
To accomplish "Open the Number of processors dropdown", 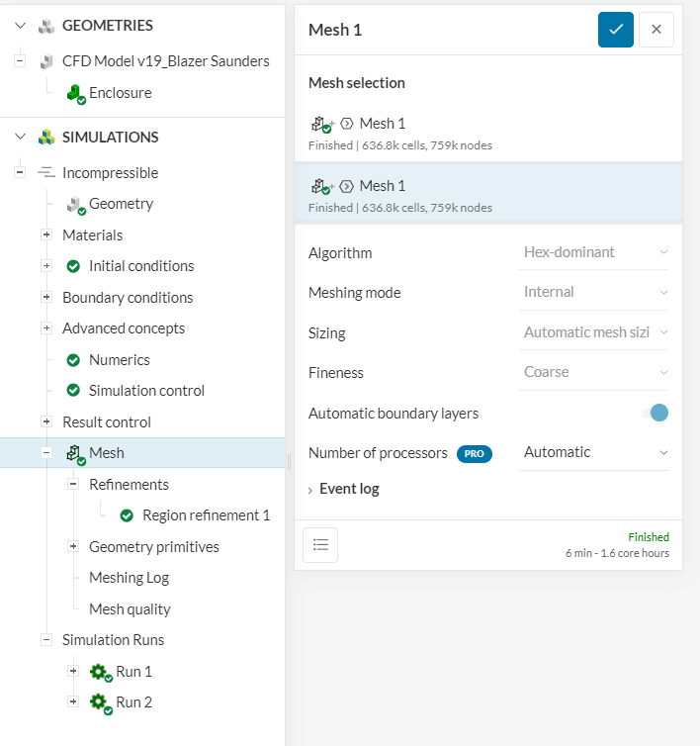I will (595, 452).
